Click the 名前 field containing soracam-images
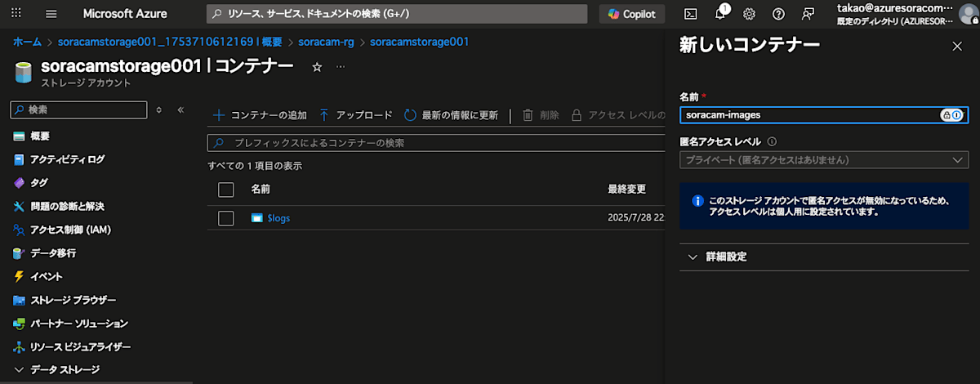 pos(824,115)
